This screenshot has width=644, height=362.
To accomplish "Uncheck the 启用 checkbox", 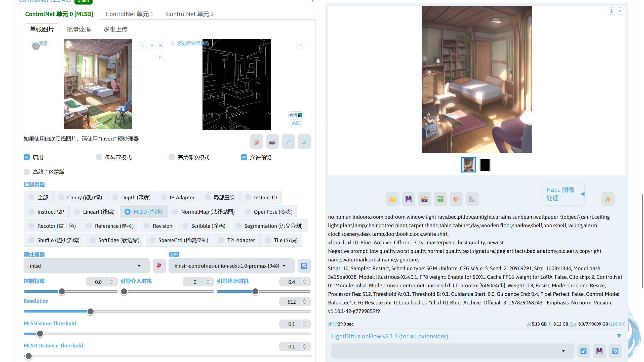I will coord(26,157).
